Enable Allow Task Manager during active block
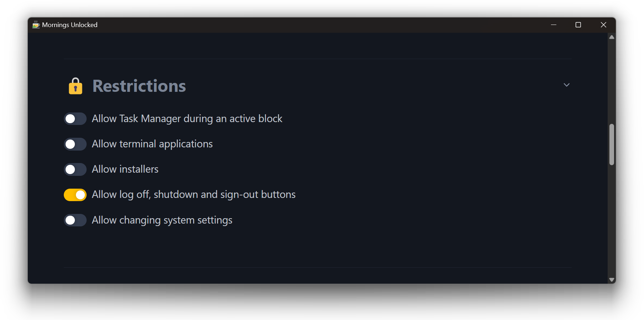This screenshot has height=320, width=644. (75, 119)
